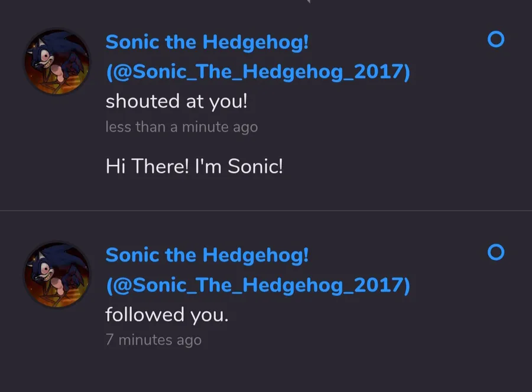Click "Sonic the Hedgehog!" name in shout notification
The width and height of the screenshot is (532, 392).
207,43
